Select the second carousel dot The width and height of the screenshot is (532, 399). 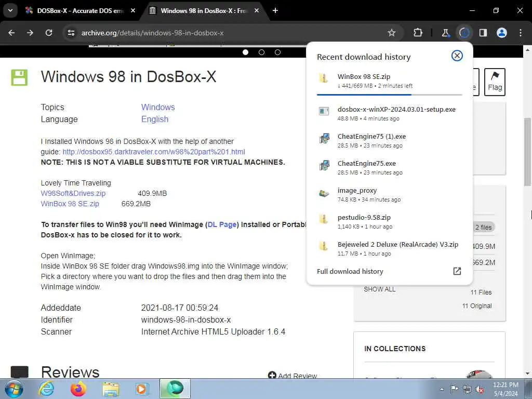tap(262, 52)
